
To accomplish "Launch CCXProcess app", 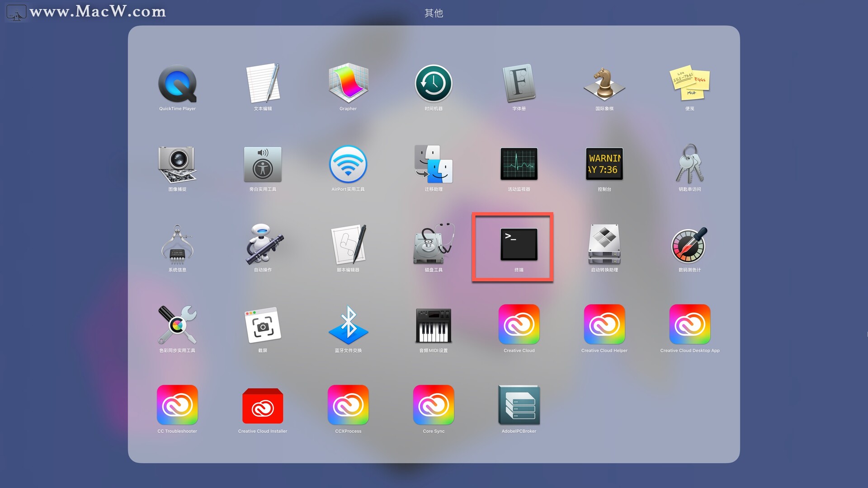I will click(348, 405).
